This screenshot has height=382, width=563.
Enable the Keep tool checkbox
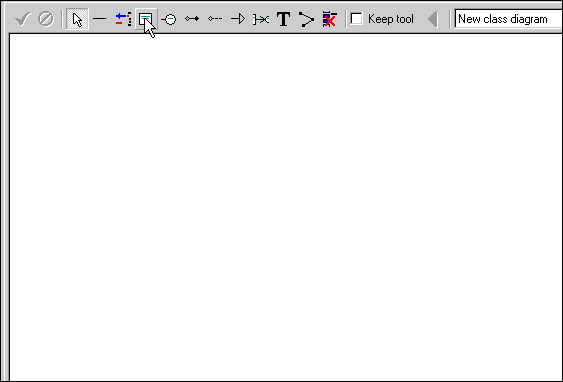(356, 19)
